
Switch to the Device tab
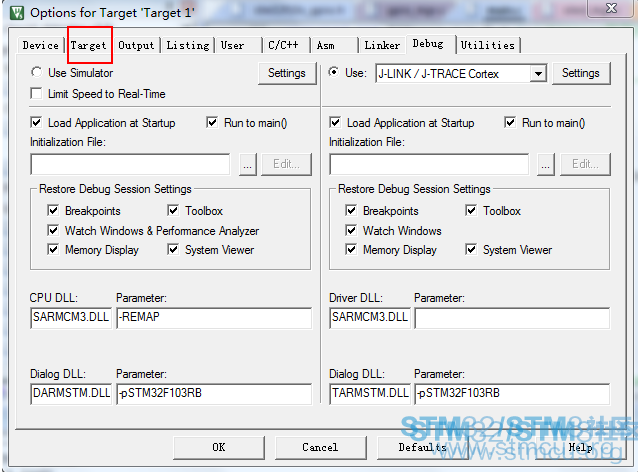coord(40,45)
